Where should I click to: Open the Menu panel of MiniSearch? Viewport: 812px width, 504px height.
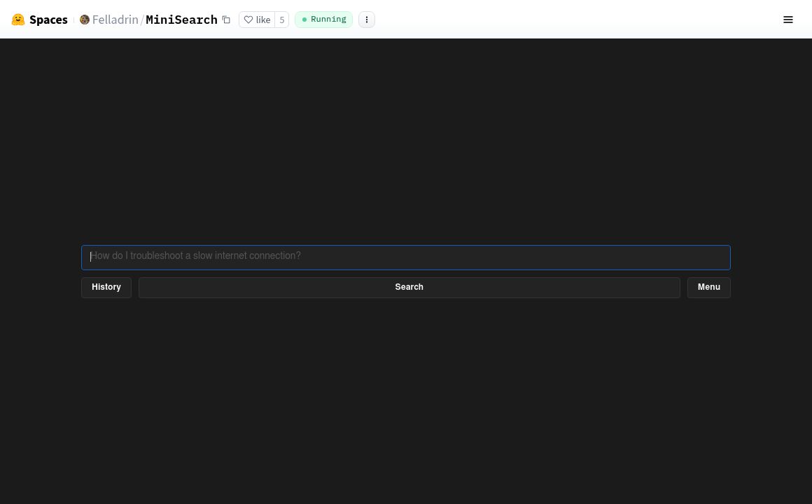point(708,287)
